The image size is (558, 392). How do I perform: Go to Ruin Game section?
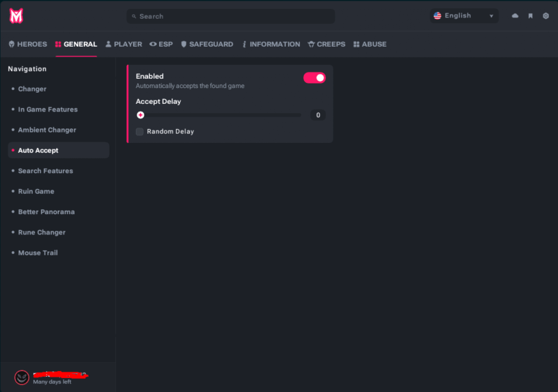[59, 191]
